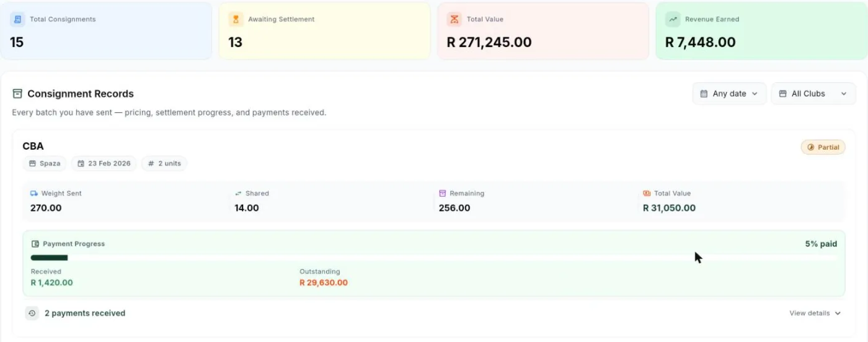Click the Remaining value 256.00

(454, 208)
